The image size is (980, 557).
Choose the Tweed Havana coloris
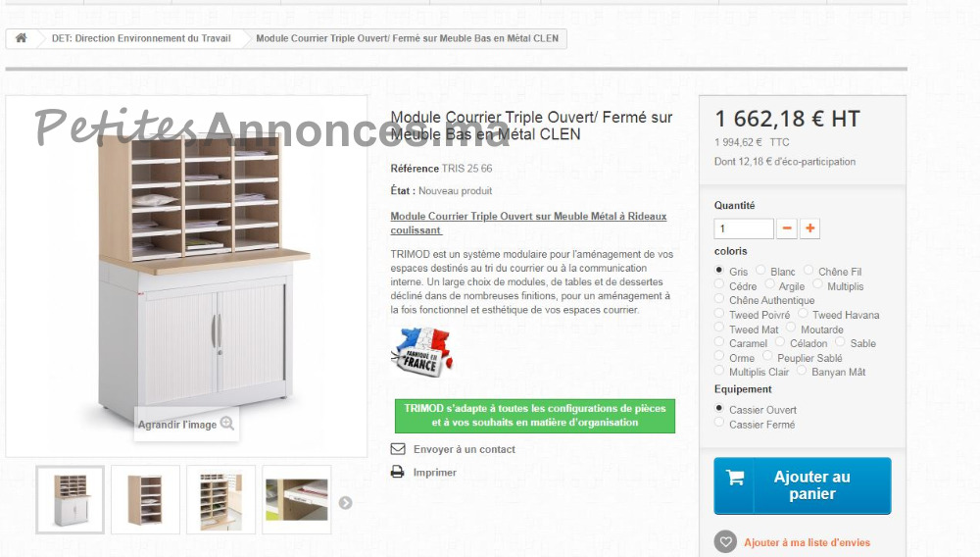pos(803,313)
